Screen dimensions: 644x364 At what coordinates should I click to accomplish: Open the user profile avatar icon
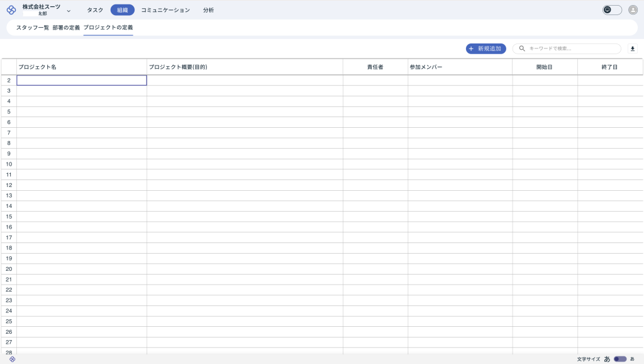[x=633, y=10]
